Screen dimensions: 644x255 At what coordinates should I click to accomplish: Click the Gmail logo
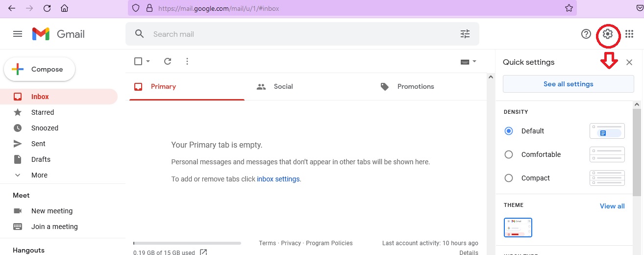58,34
